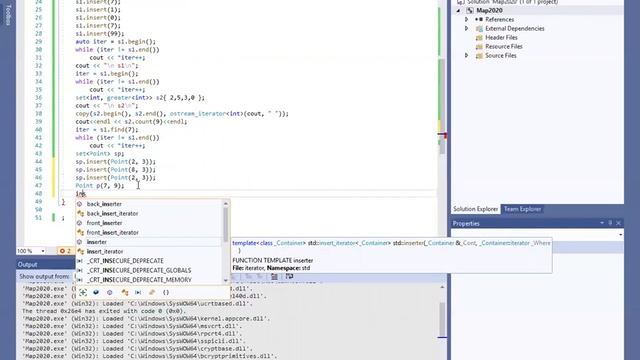The height and width of the screenshot is (360, 640).
Task: Choose _CRT_INSECURE_DEPRECATE macro suggestion
Action: (125, 261)
